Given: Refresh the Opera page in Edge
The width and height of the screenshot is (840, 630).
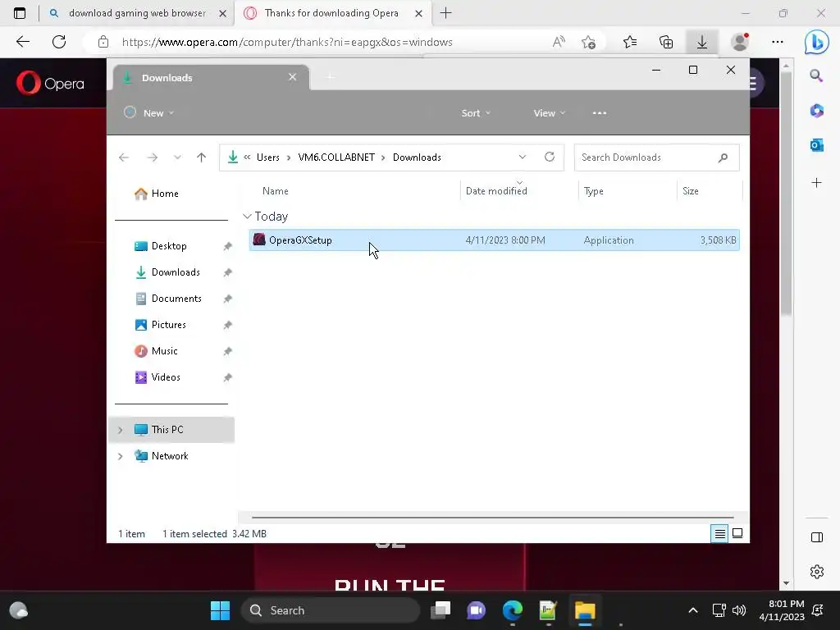Looking at the screenshot, I should coord(59,42).
